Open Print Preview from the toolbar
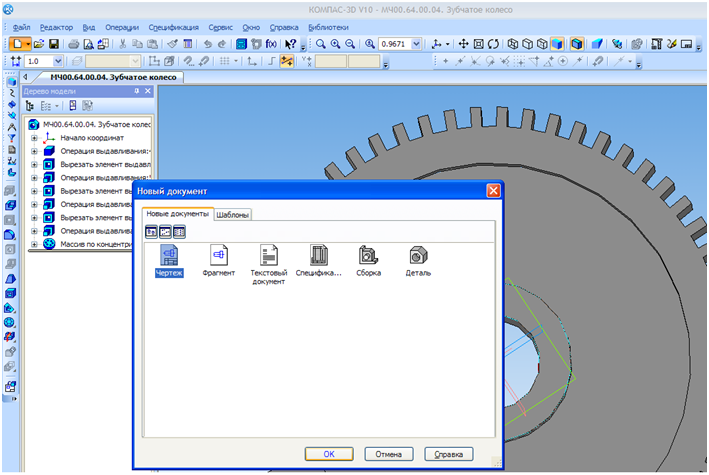 pos(89,44)
